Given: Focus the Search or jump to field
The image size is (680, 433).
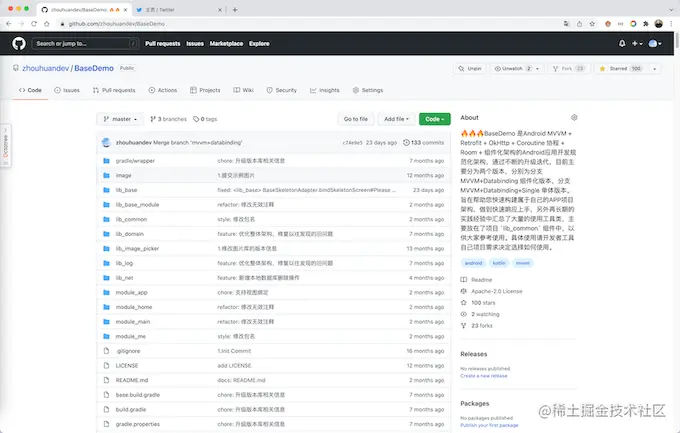Looking at the screenshot, I should 85,43.
